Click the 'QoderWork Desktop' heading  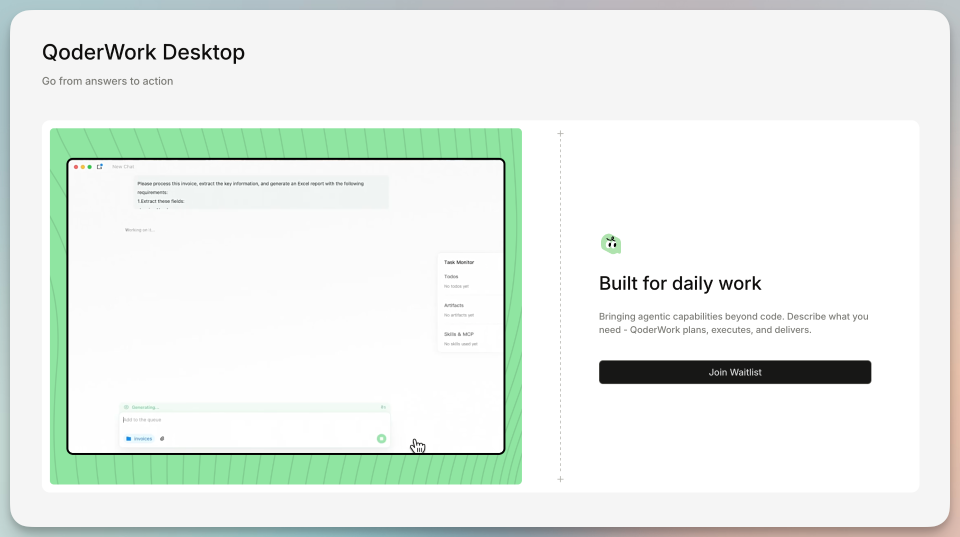(x=143, y=52)
